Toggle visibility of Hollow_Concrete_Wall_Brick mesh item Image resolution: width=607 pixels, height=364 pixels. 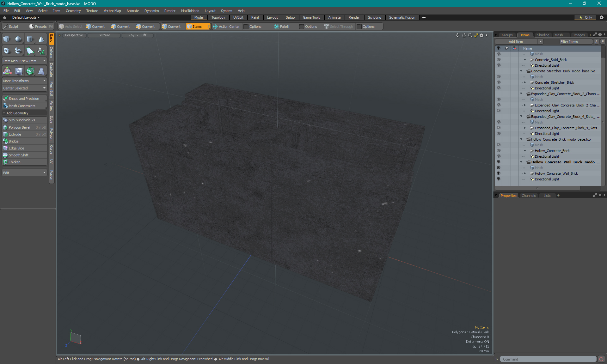[498, 173]
